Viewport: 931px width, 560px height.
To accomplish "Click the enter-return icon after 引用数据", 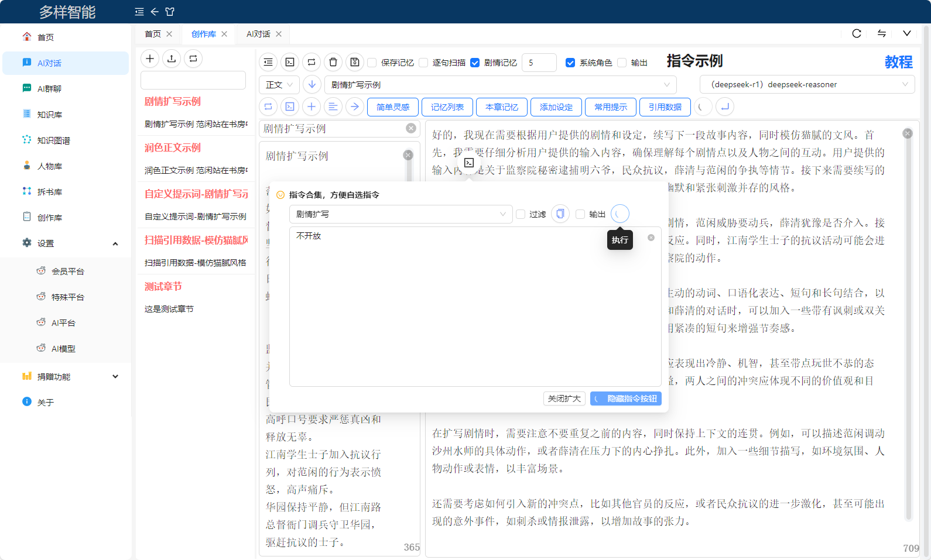I will 725,106.
